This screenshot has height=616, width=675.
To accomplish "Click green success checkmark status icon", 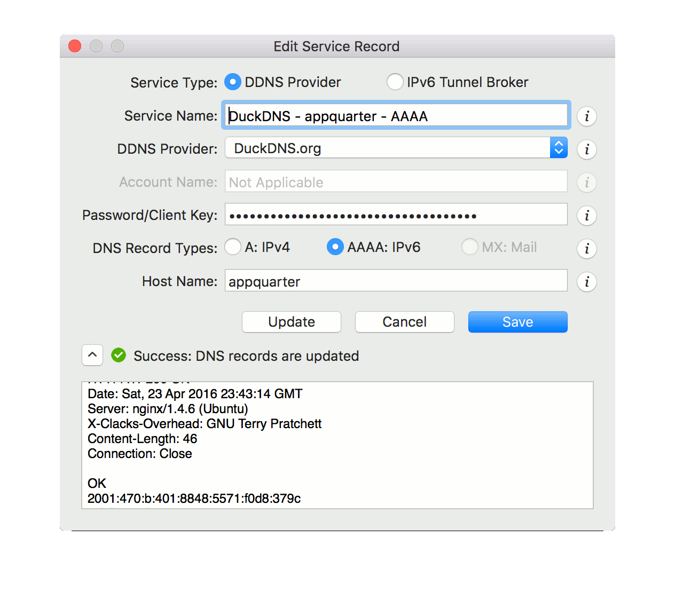I will coord(119,355).
